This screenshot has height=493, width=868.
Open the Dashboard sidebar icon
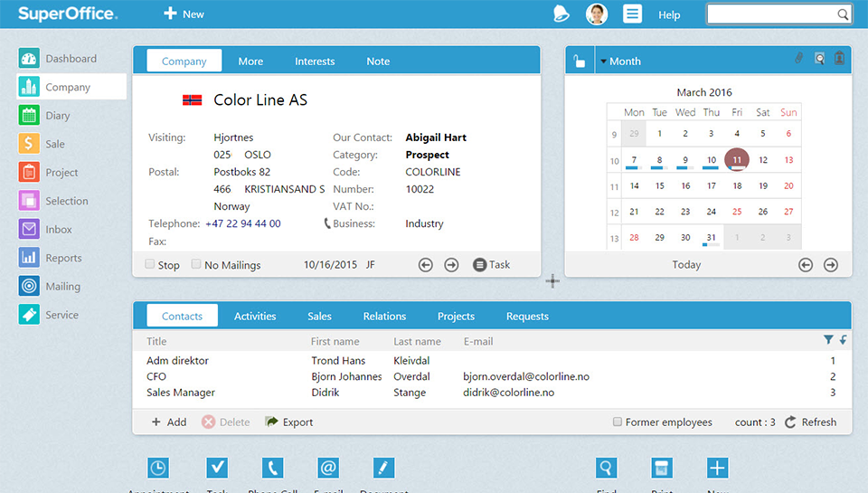(x=29, y=58)
